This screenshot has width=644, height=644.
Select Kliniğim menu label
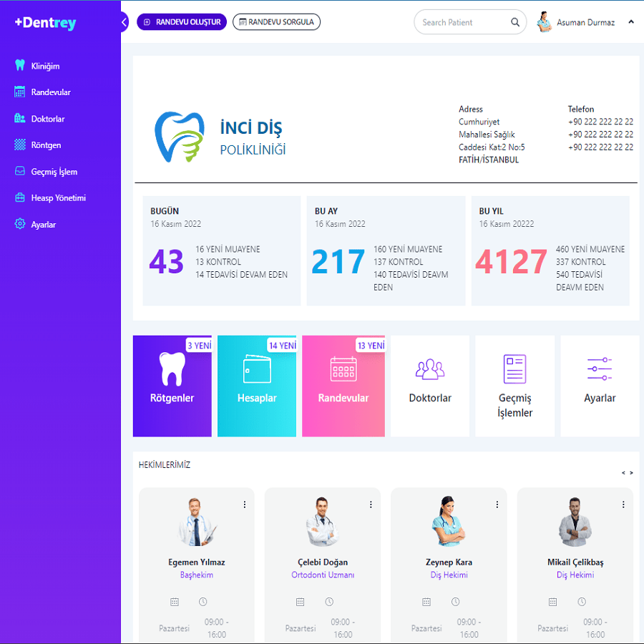pos(45,66)
